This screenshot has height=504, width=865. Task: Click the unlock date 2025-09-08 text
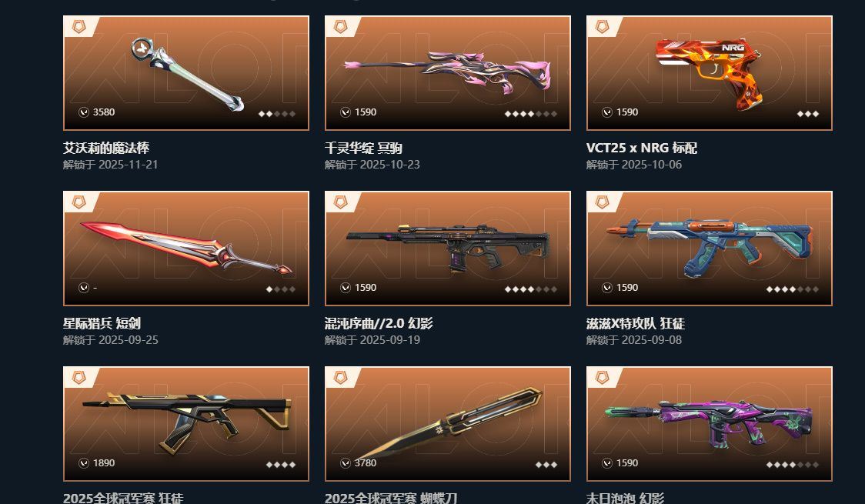click(x=652, y=339)
